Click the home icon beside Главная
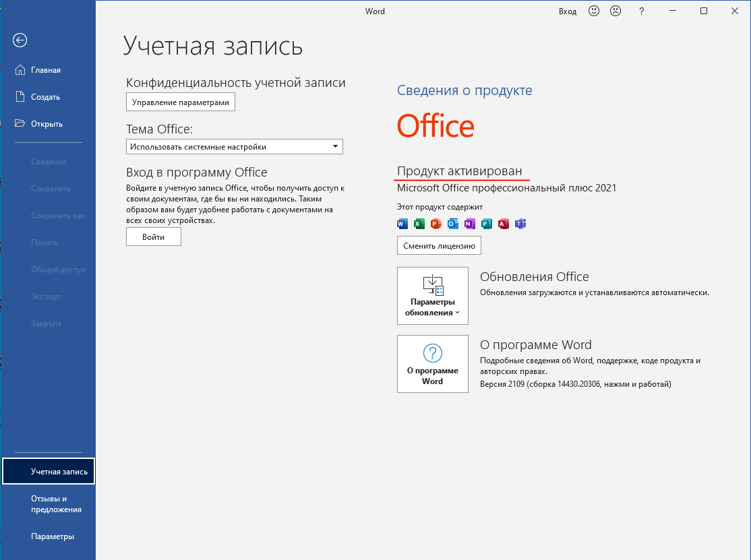The width and height of the screenshot is (751, 560). (x=20, y=70)
